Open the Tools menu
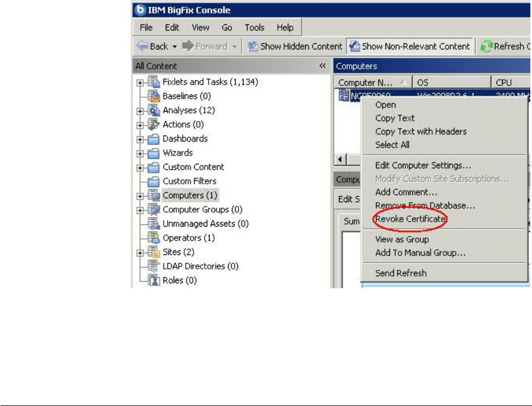This screenshot has height=406, width=532. click(x=255, y=28)
